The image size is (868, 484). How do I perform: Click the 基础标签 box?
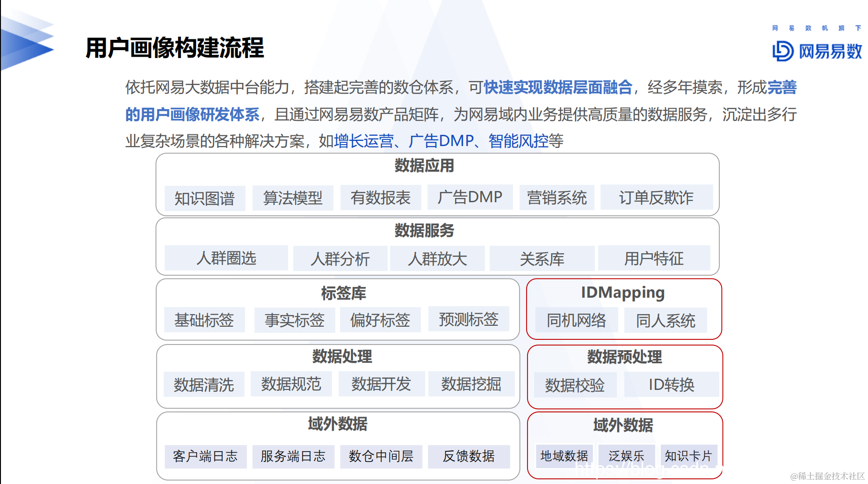point(204,320)
